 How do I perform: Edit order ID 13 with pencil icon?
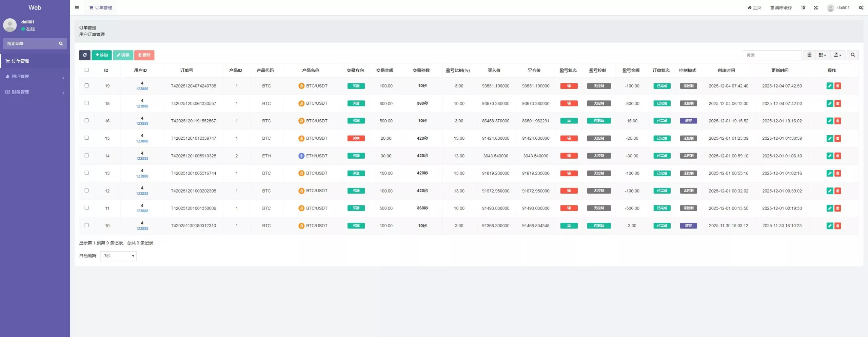830,173
